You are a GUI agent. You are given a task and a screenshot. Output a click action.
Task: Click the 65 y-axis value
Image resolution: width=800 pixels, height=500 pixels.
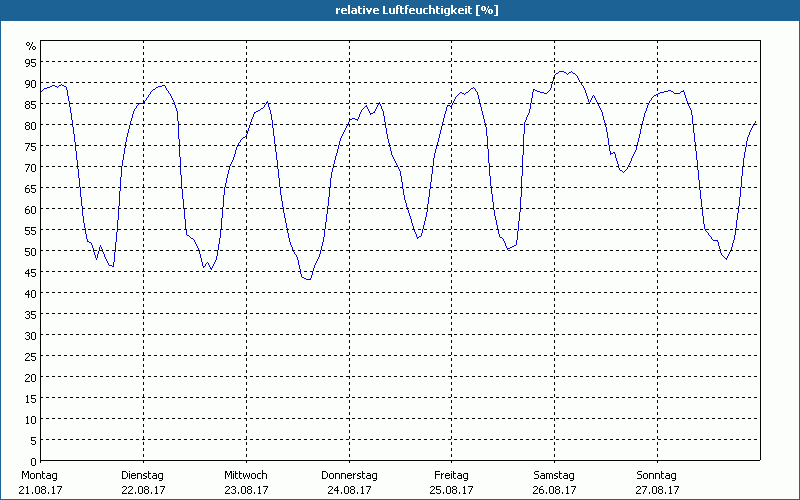coord(31,188)
